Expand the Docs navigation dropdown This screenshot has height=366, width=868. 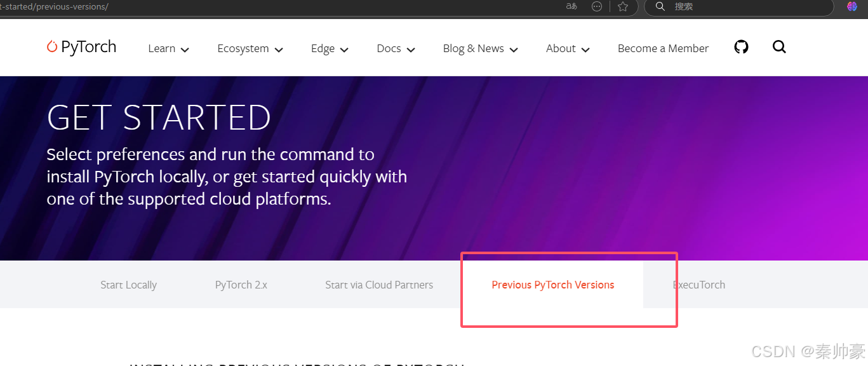pyautogui.click(x=394, y=48)
